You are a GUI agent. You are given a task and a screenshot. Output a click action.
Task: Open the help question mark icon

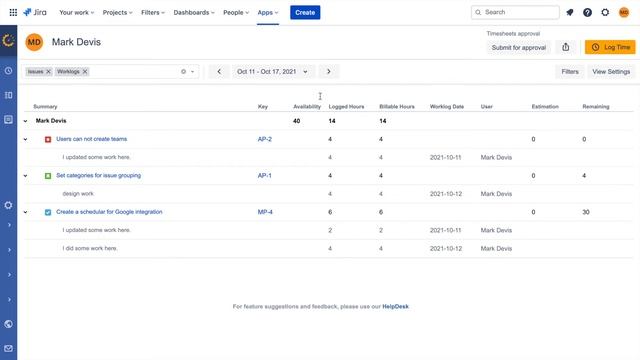(587, 13)
